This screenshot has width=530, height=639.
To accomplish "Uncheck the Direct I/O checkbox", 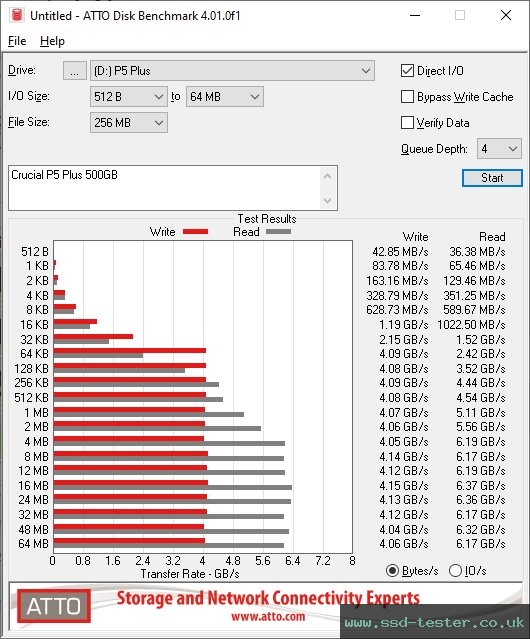I will pos(407,71).
